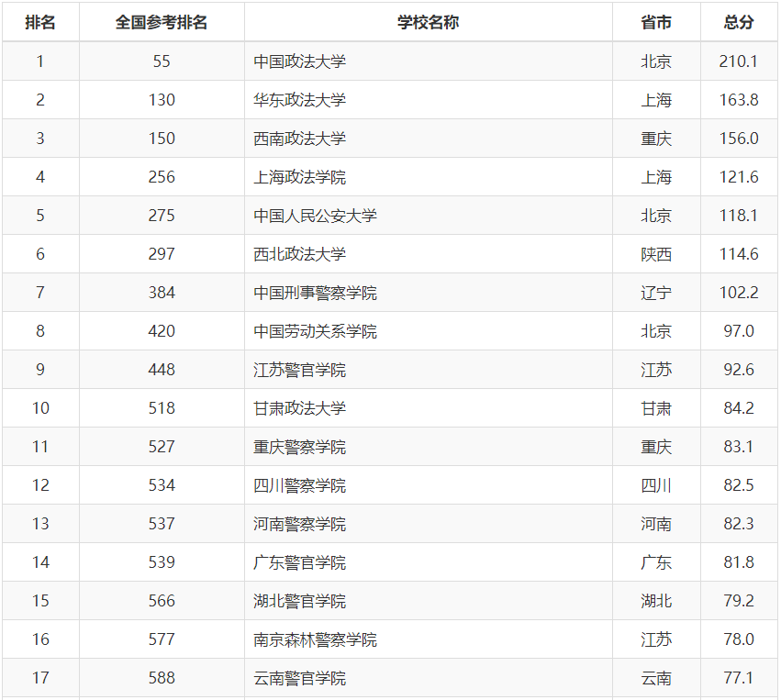Select 南京森林警察学院 entry
Viewport: 781px width, 700px height.
click(x=316, y=639)
